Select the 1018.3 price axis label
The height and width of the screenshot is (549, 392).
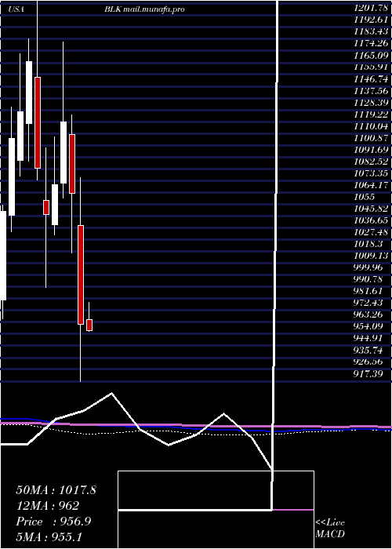368,244
